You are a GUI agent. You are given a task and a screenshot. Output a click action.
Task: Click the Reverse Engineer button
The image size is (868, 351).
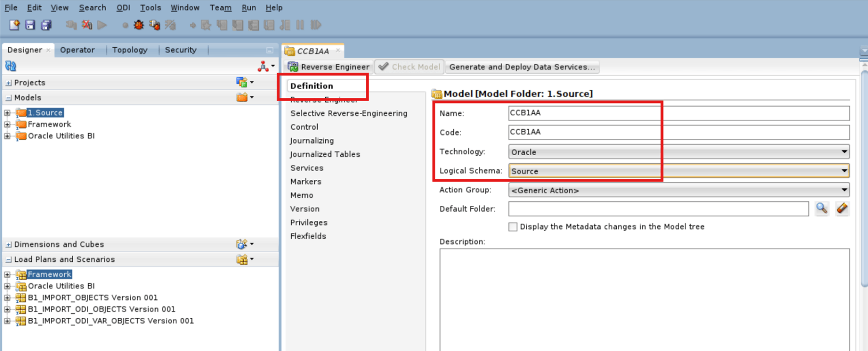329,67
